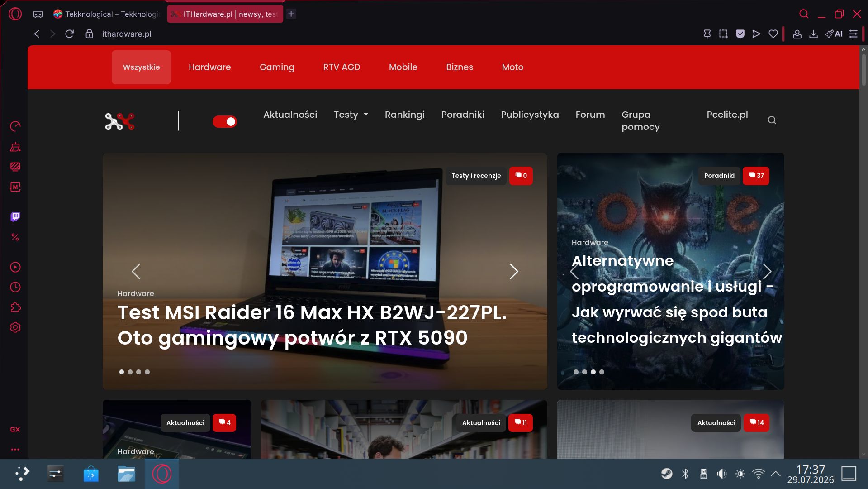Open the player icon in sidebar

tap(15, 267)
